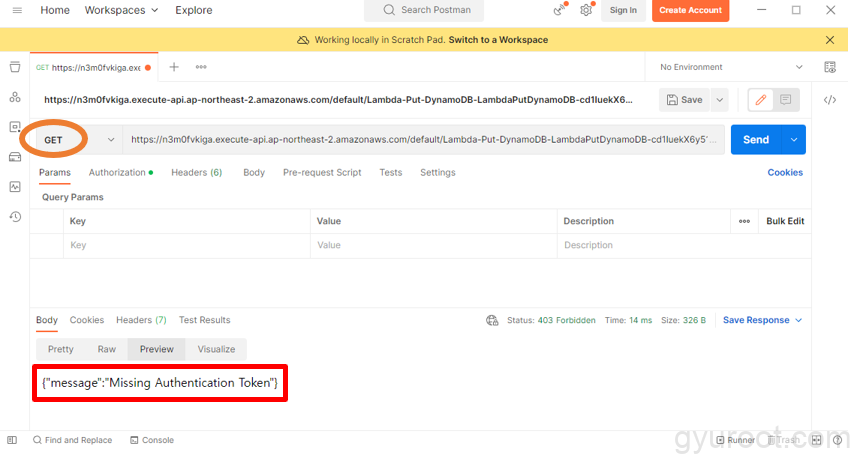Expand the Send button dropdown arrow

point(794,140)
